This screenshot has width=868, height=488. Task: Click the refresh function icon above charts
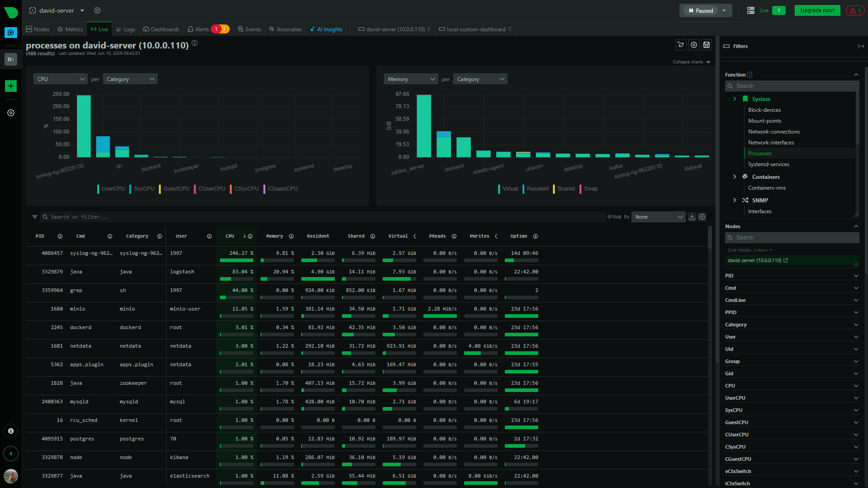681,45
